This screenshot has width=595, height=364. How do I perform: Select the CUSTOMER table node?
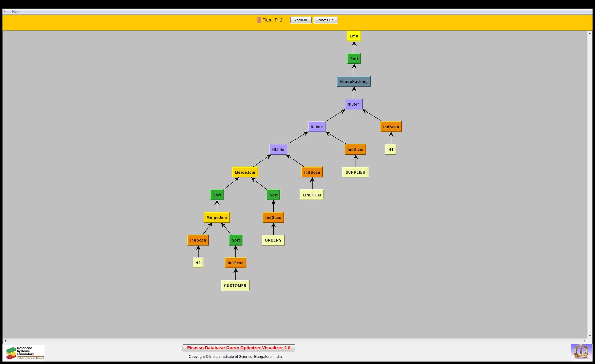235,286
